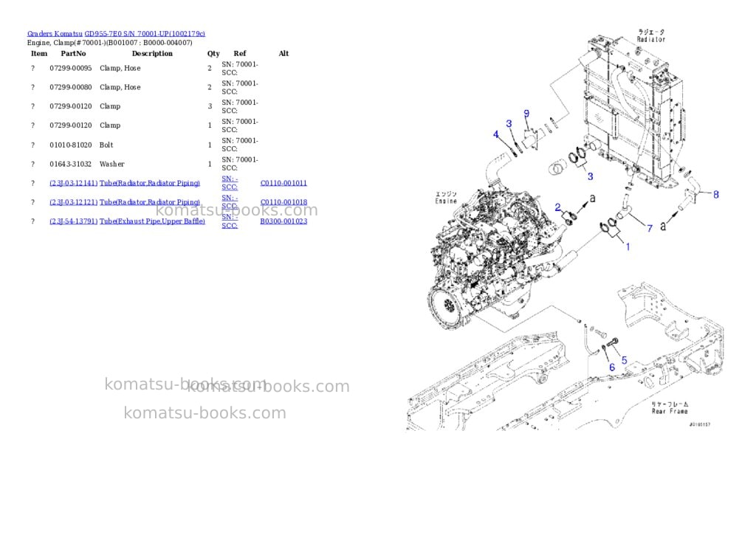Click the SN/SCC link in the C0110-001018 row

coord(230,202)
